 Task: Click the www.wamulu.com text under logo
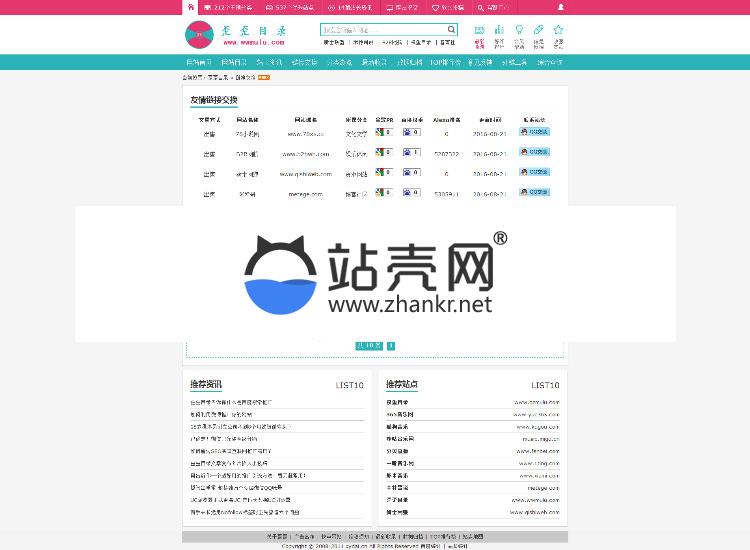(254, 42)
